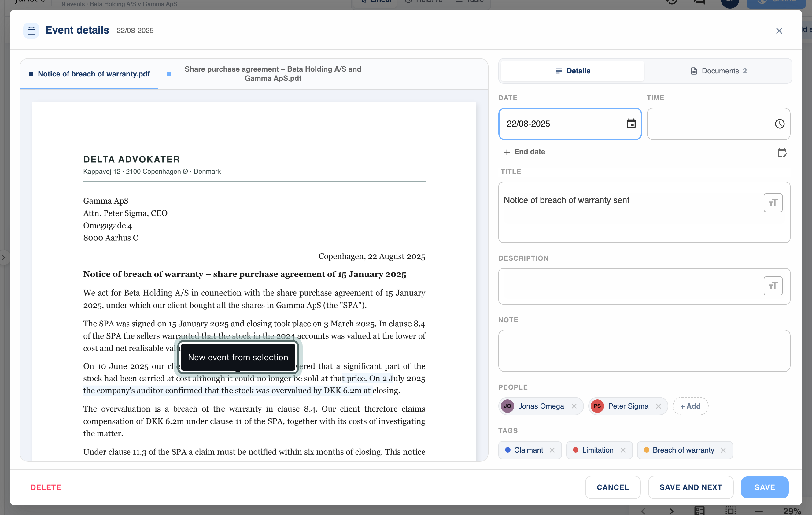Go to next page arrow in bottom bar
This screenshot has height=515, width=812.
(x=671, y=511)
